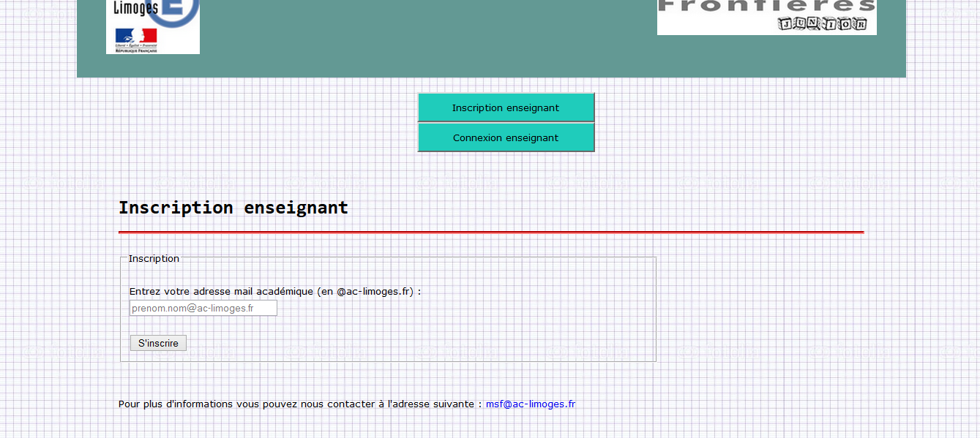Open the Inscription enseignant menu button

(506, 107)
